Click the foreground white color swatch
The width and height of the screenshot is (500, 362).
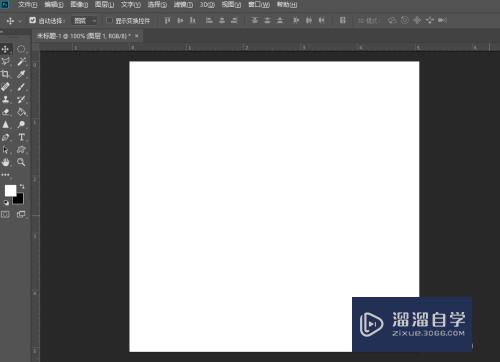click(10, 190)
